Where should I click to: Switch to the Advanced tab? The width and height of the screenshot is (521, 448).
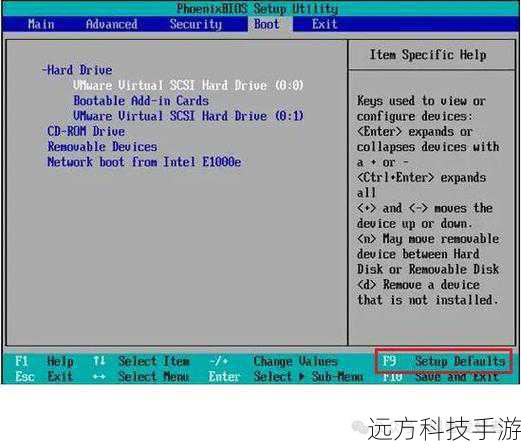click(x=111, y=24)
